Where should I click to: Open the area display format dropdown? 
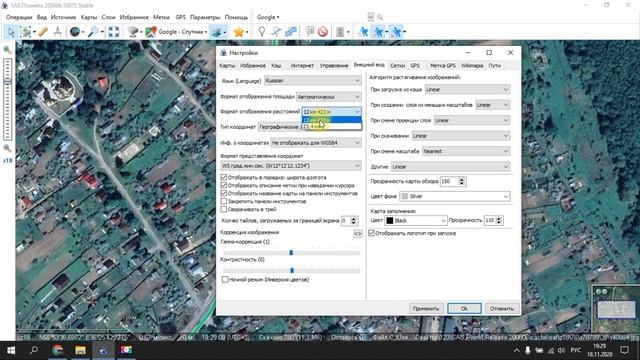[x=329, y=97]
